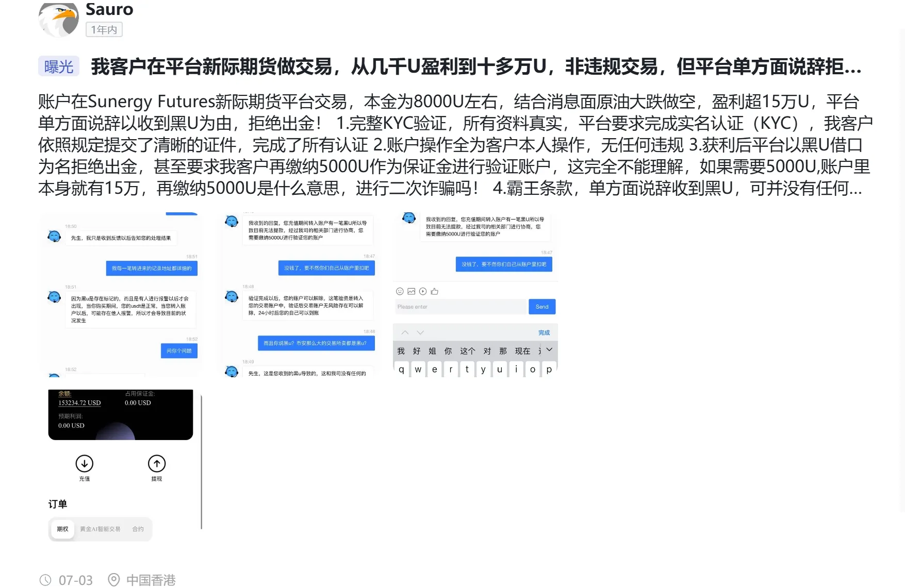
Task: Click "完成" on the keyboard toolbar
Action: [x=544, y=332]
